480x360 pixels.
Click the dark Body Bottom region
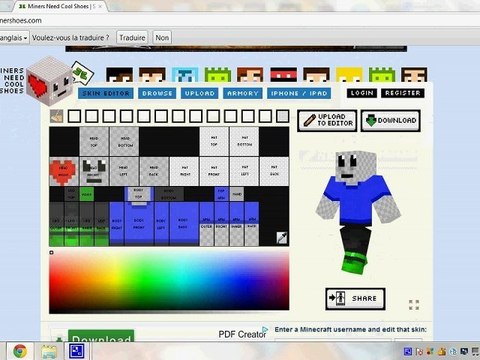169,194
